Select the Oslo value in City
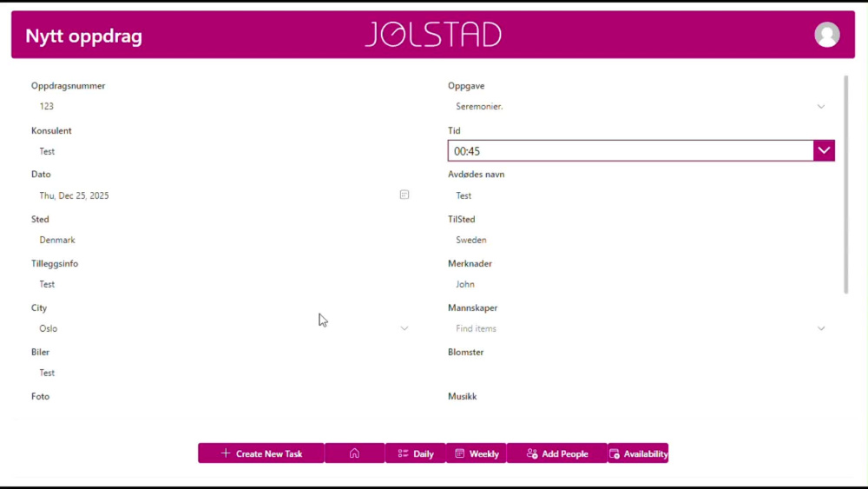The image size is (868, 489). coord(48,328)
